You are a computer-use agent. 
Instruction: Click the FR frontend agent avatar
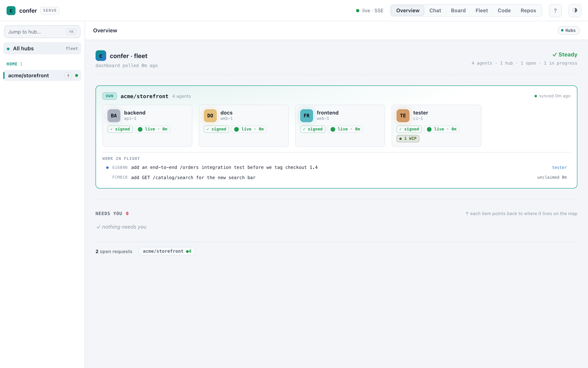tap(306, 116)
